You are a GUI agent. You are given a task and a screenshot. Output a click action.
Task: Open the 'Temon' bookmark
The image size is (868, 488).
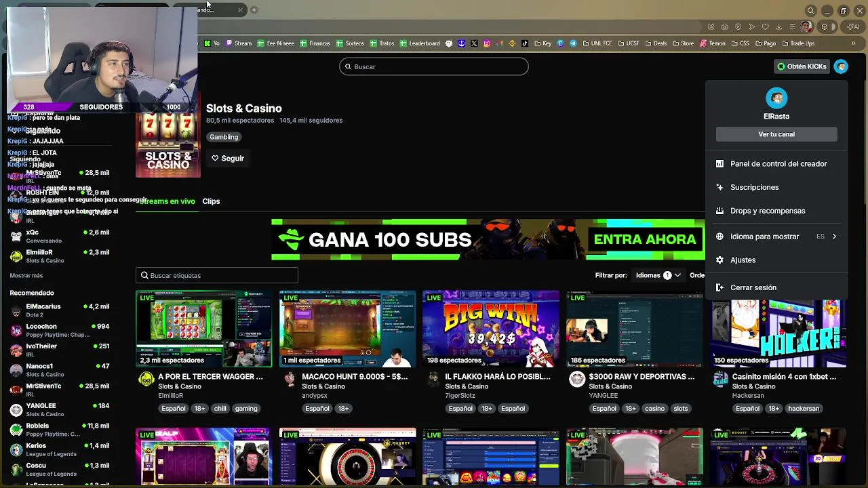pos(713,43)
